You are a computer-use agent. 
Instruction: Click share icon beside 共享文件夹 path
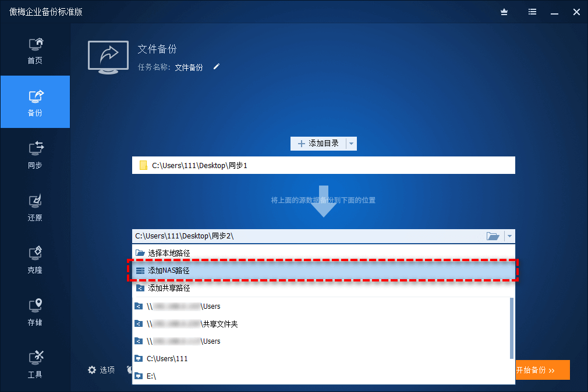tap(139, 323)
